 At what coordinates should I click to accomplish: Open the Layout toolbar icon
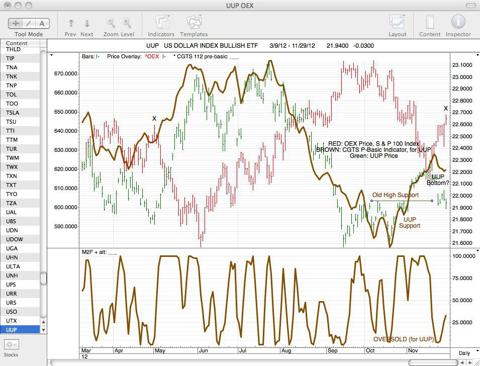click(397, 23)
